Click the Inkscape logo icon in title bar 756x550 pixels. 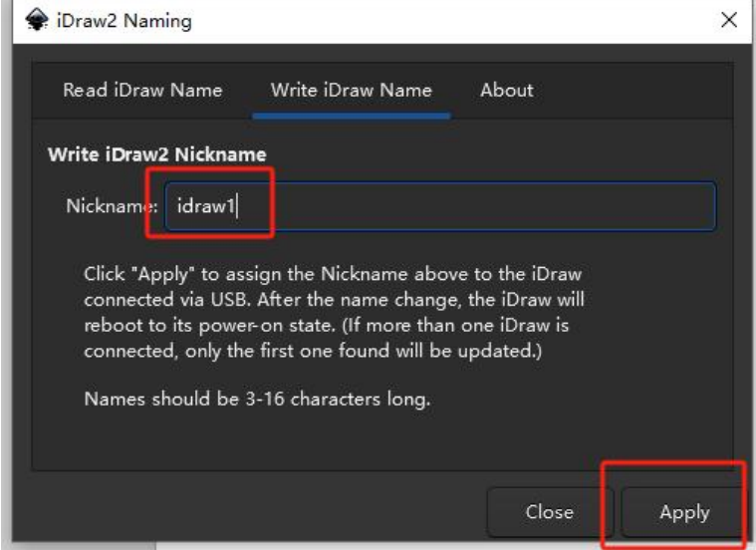(x=36, y=20)
